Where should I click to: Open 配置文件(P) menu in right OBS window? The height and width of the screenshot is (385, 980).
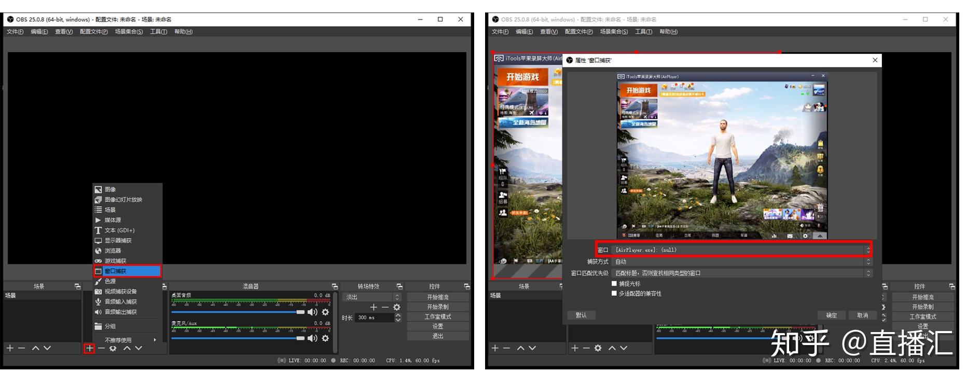[x=578, y=32]
